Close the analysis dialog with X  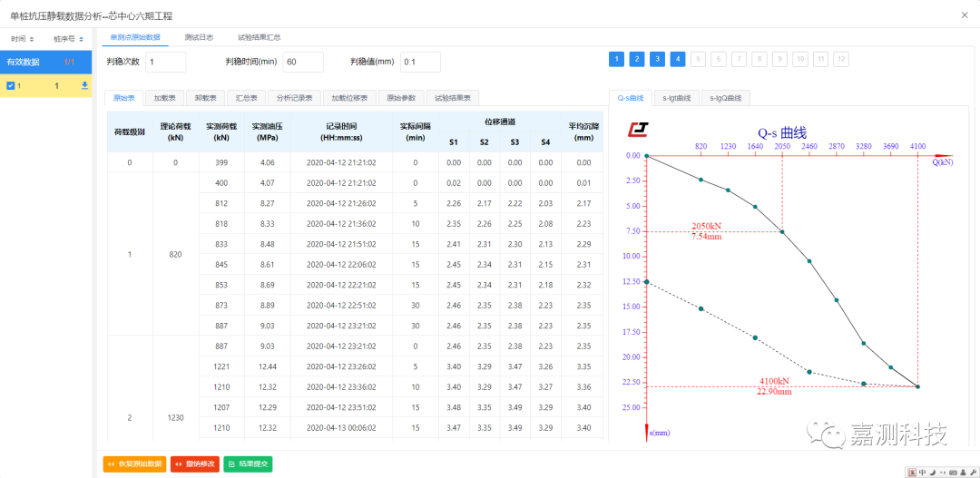click(x=965, y=15)
